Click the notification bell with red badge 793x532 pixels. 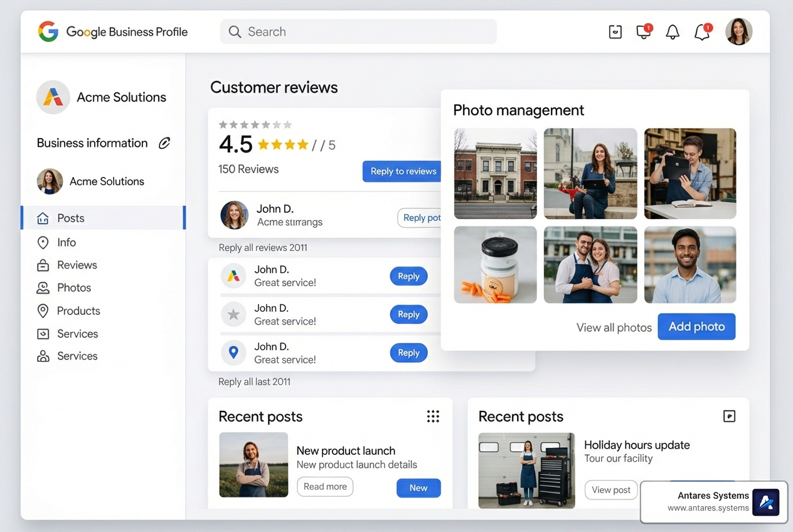coord(702,31)
